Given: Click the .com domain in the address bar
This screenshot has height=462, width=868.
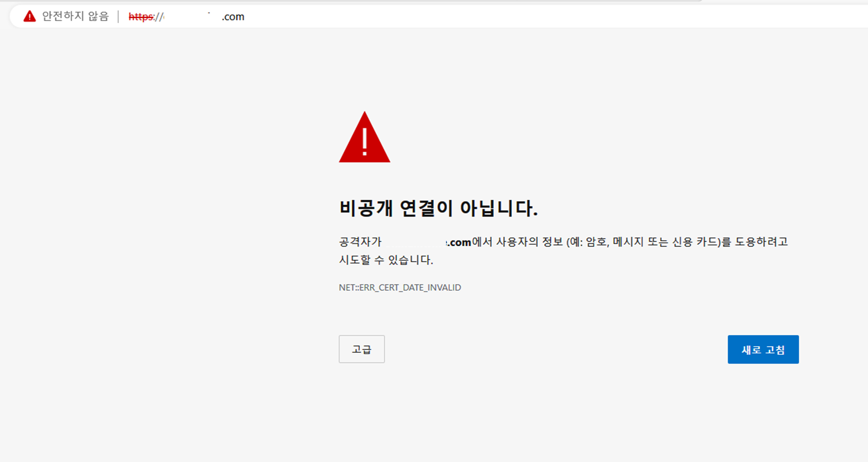Looking at the screenshot, I should tap(232, 16).
